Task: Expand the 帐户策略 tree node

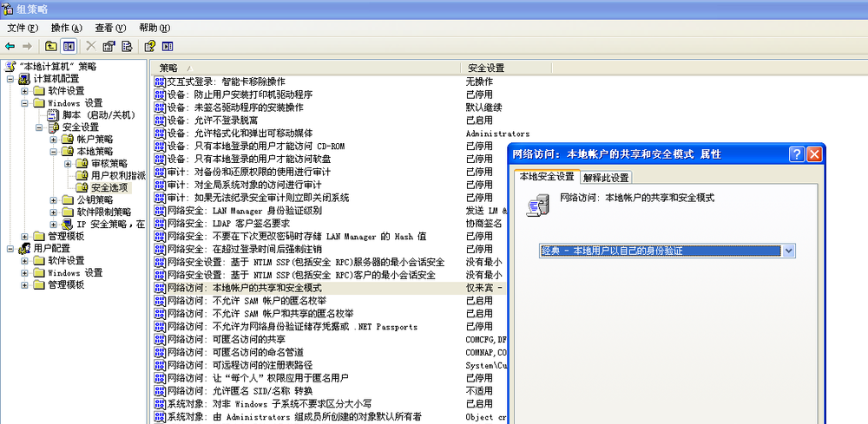Action: tap(54, 139)
